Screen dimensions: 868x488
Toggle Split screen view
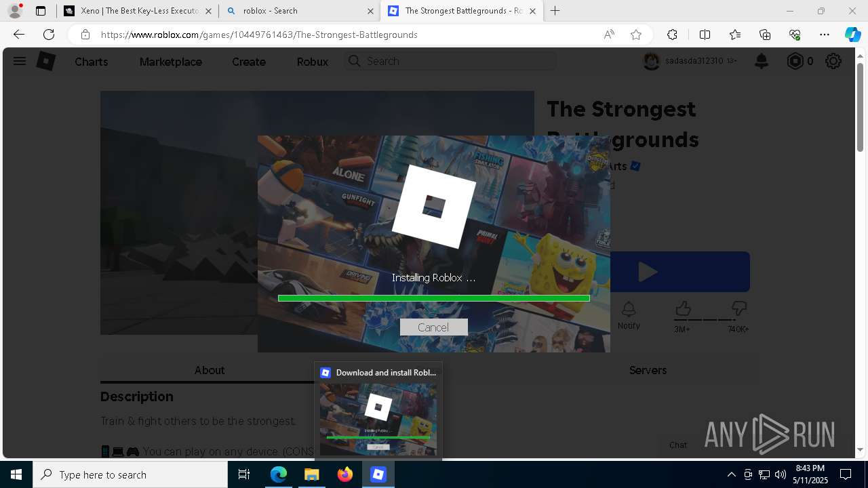(x=705, y=35)
